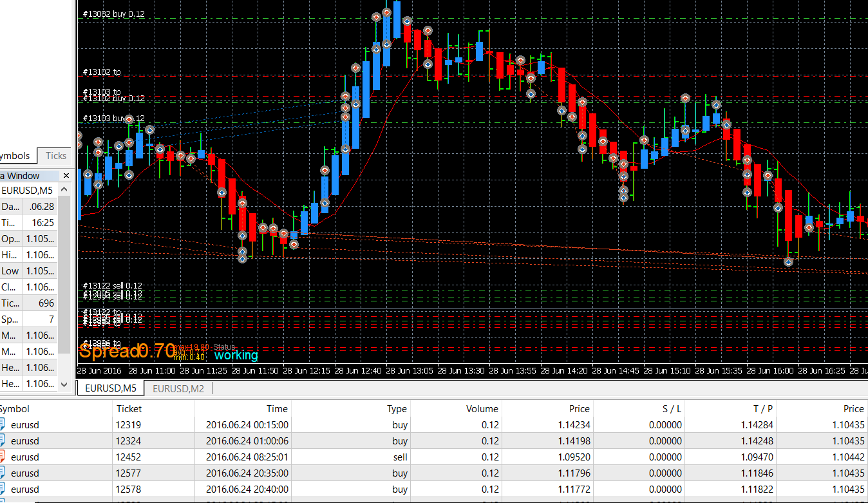The width and height of the screenshot is (868, 503).
Task: Click the Data Window scroll up arrow
Action: click(64, 190)
